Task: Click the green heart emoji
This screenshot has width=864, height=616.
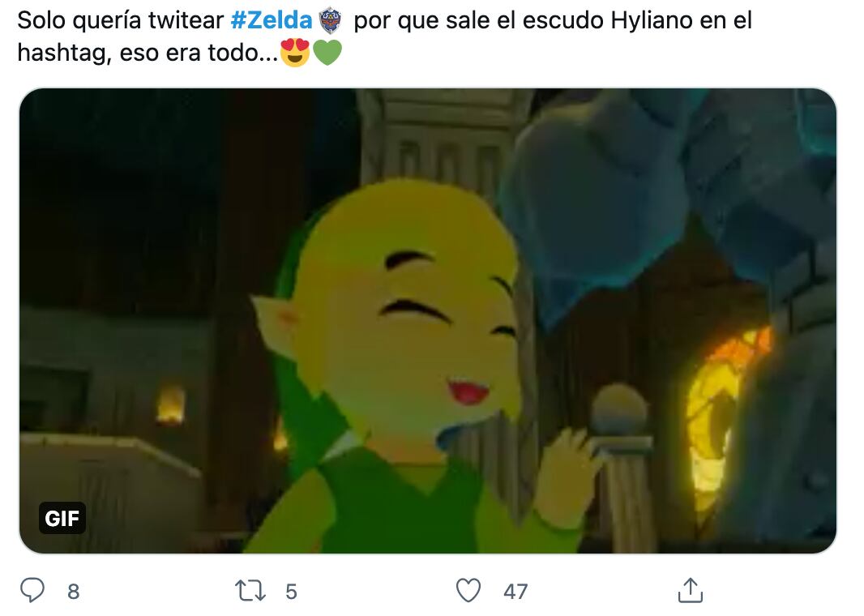Action: [327, 53]
